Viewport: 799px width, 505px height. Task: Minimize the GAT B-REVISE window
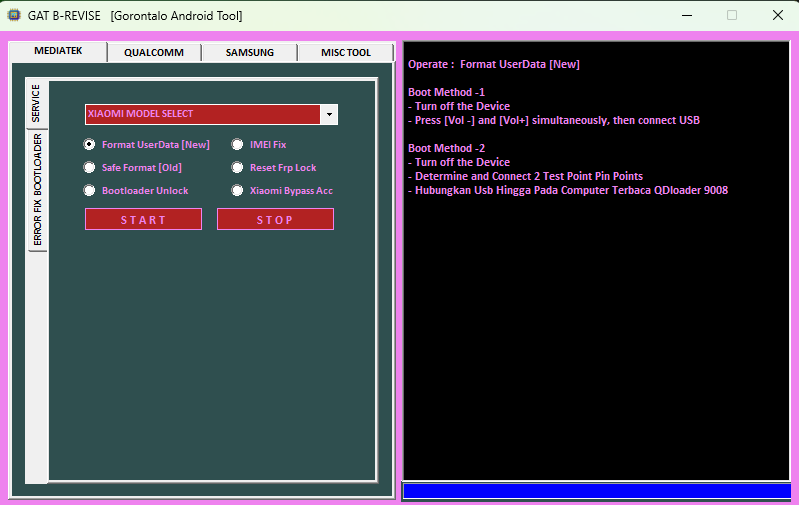pos(687,15)
